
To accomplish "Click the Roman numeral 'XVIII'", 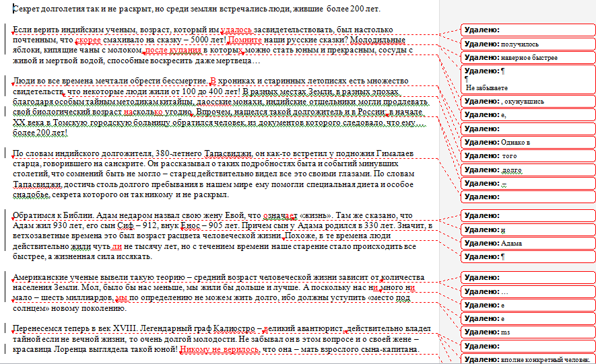I will click(124, 328).
